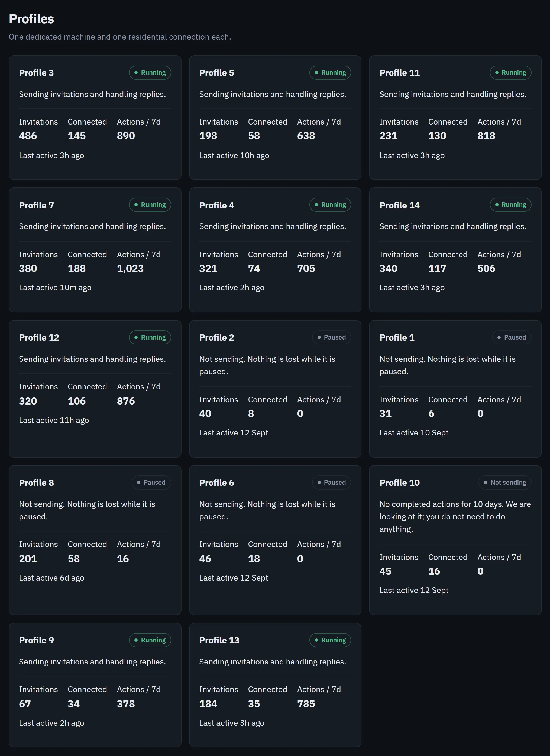
Task: Open the Profile 3 card title
Action: pyautogui.click(x=36, y=73)
